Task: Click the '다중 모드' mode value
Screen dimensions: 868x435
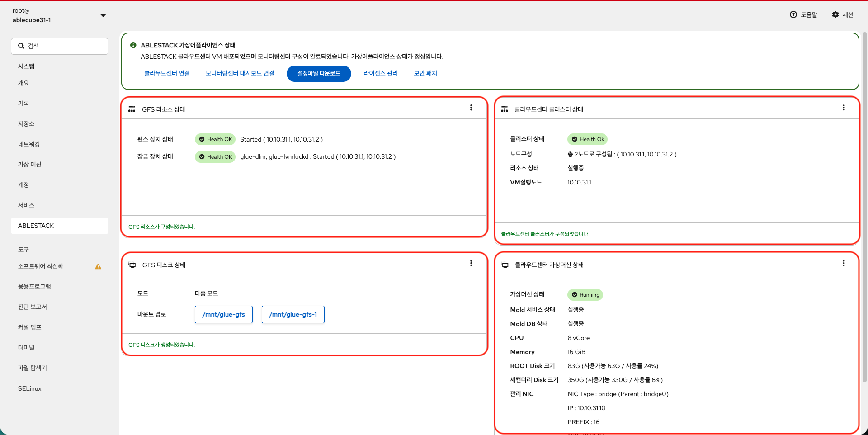Action: [207, 293]
